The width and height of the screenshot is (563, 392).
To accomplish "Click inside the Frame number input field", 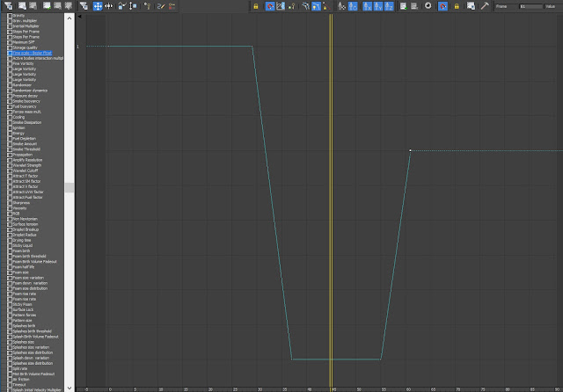I will click(530, 6).
